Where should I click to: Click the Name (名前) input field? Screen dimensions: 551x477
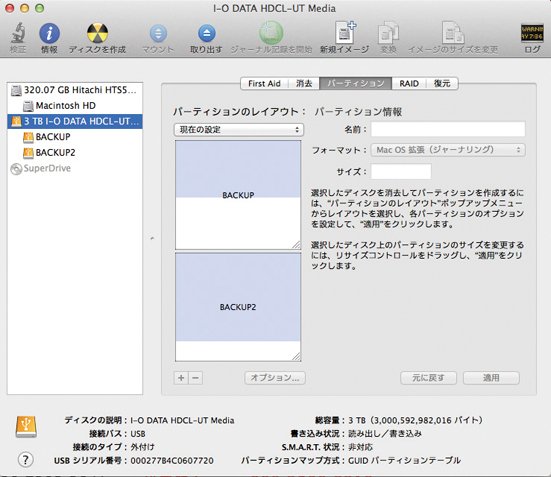pos(448,129)
